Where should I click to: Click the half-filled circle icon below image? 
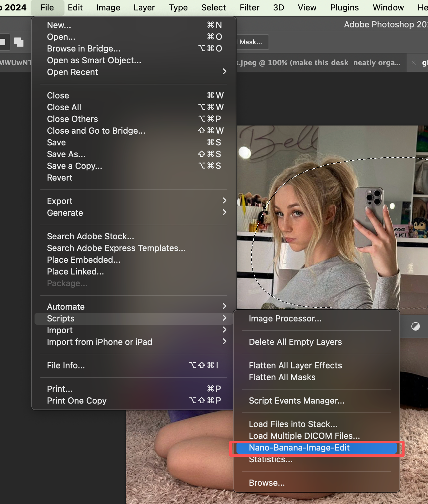(x=416, y=326)
